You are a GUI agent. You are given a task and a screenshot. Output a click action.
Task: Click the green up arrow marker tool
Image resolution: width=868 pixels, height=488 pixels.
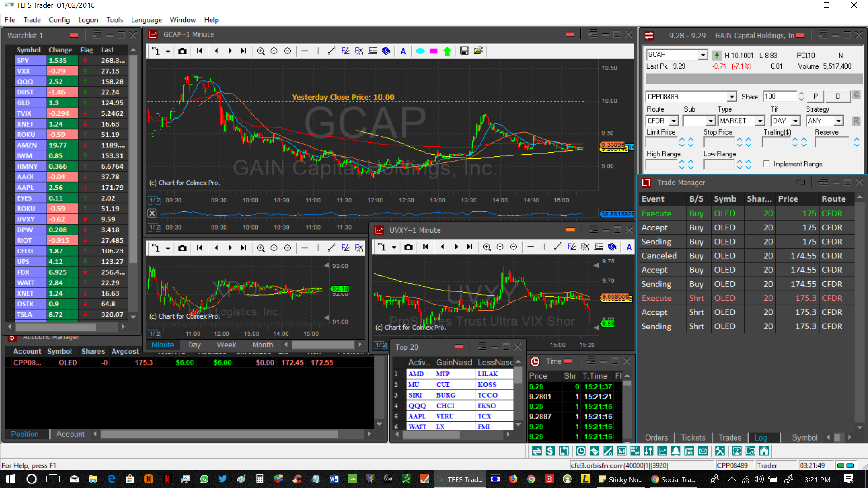pos(447,51)
